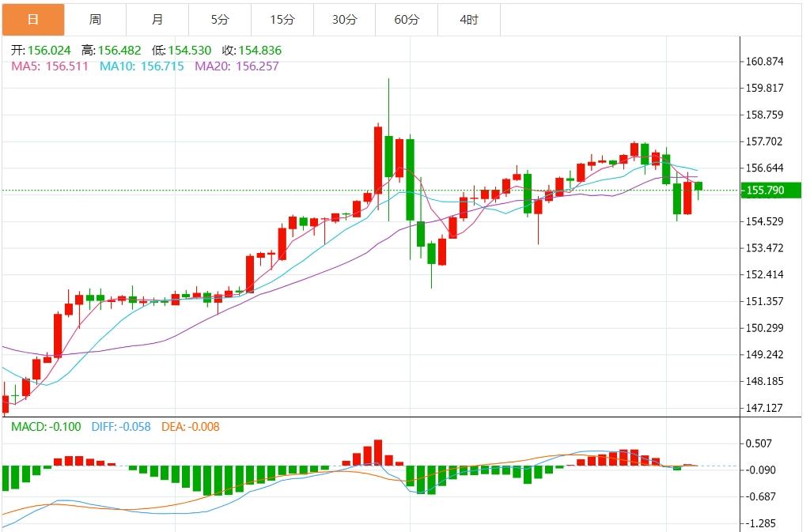Select the 日 daily chart tab
The height and width of the screenshot is (532, 810).
coord(33,20)
